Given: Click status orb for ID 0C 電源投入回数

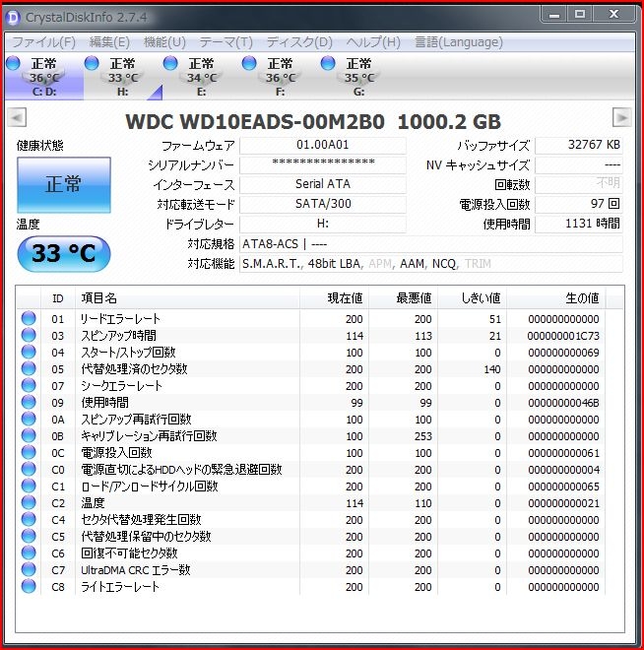Looking at the screenshot, I should (29, 452).
